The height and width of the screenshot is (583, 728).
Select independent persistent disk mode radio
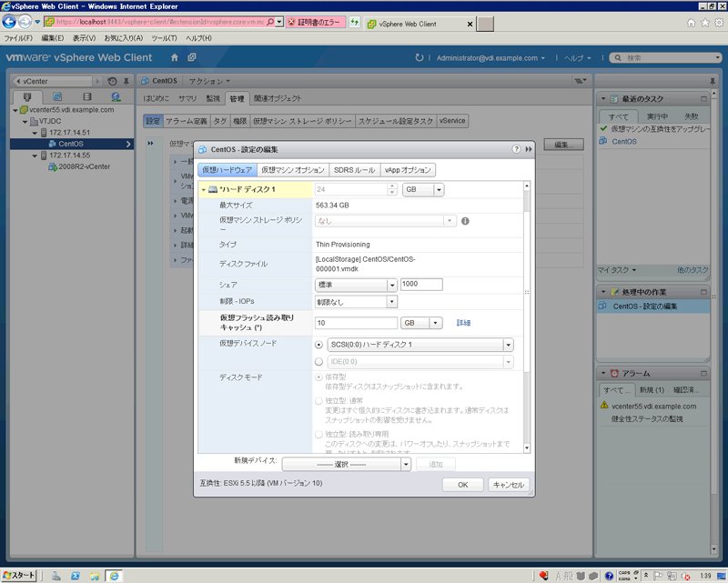click(x=318, y=400)
